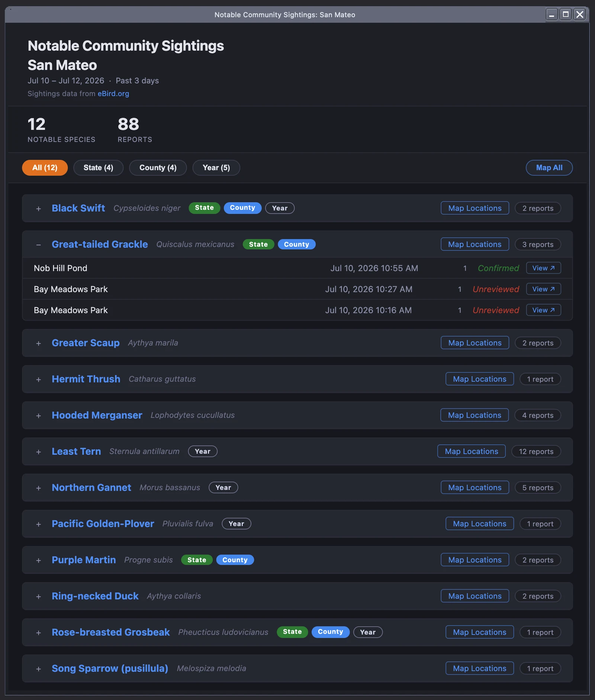Click the County badge on Black Swift

tap(242, 208)
